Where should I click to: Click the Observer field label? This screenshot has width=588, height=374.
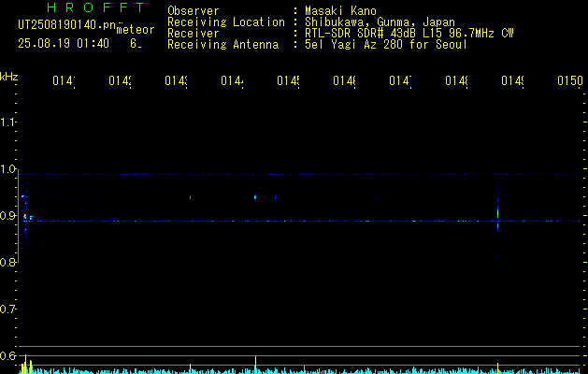[x=194, y=10]
